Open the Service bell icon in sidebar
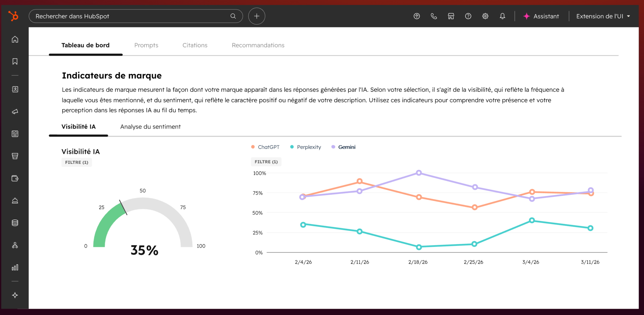Viewport: 644px width, 315px height. (15, 200)
